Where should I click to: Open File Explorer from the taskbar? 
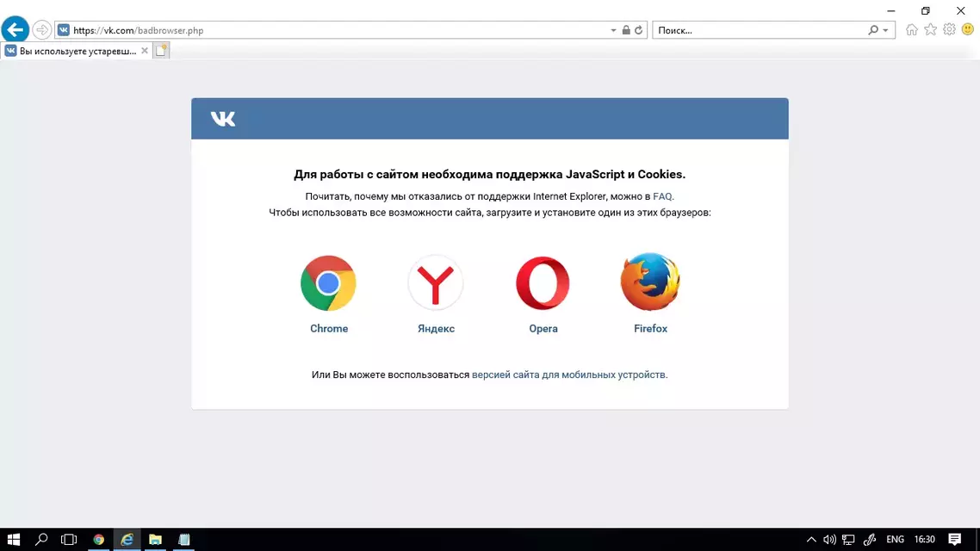[155, 539]
